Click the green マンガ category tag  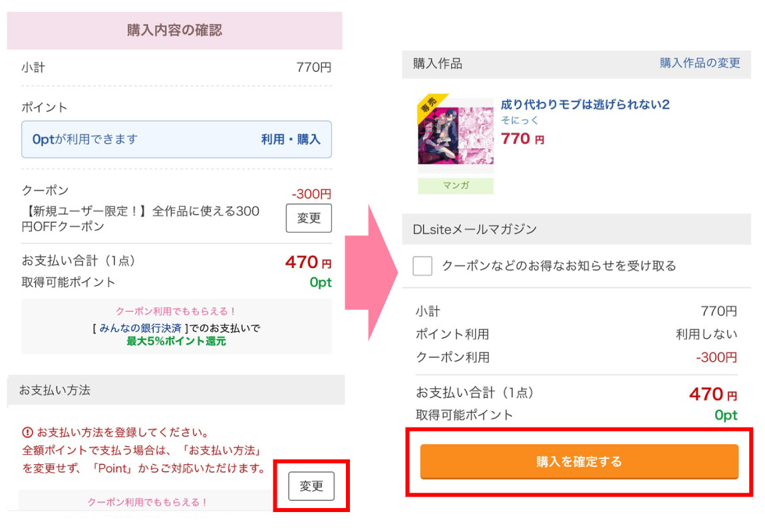(x=456, y=186)
